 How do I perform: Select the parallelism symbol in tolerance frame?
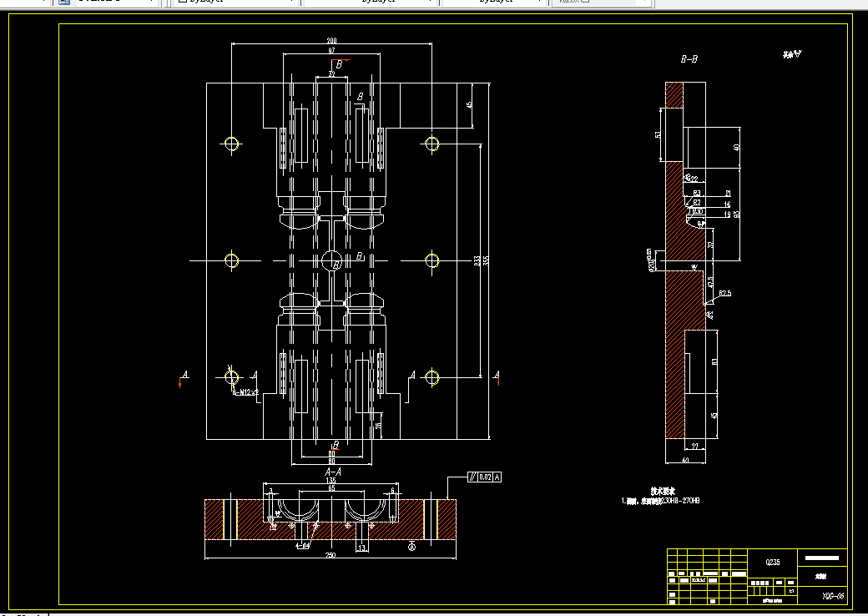pyautogui.click(x=472, y=477)
